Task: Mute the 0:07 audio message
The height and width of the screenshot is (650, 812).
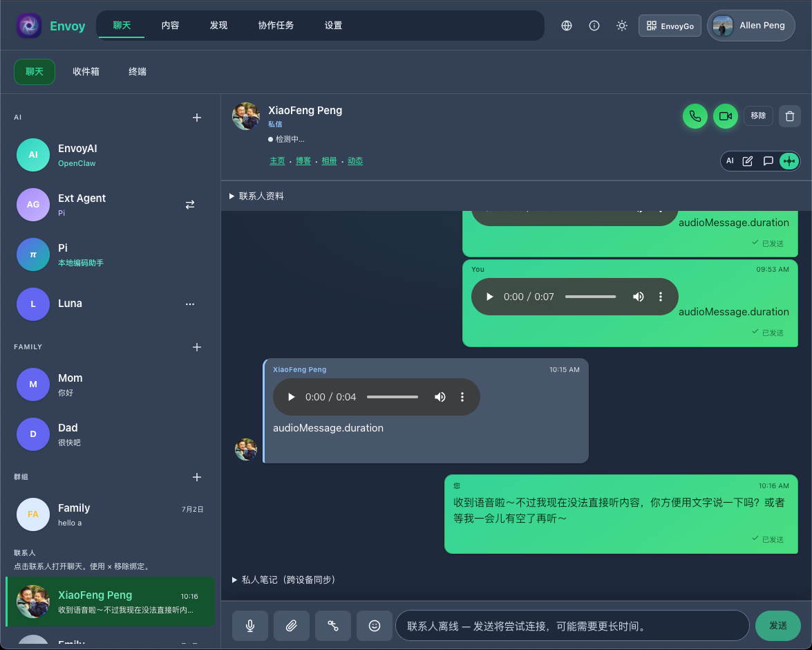Action: [x=638, y=297]
